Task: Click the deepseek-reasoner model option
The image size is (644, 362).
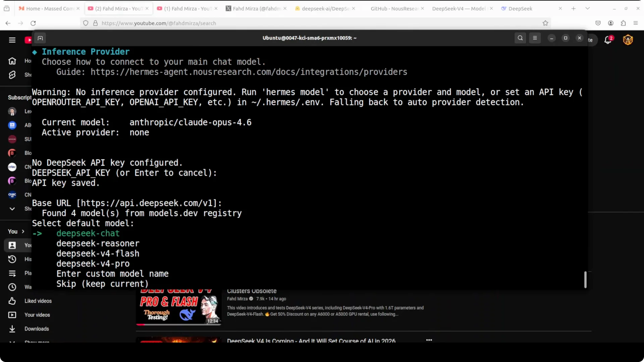Action: click(x=98, y=243)
